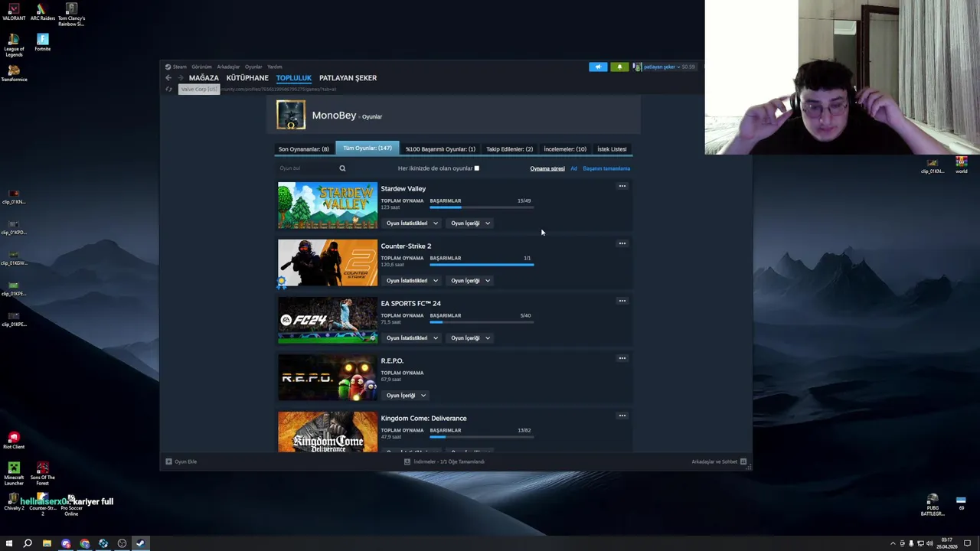Click the search magnifier in Oyun bul

click(342, 168)
